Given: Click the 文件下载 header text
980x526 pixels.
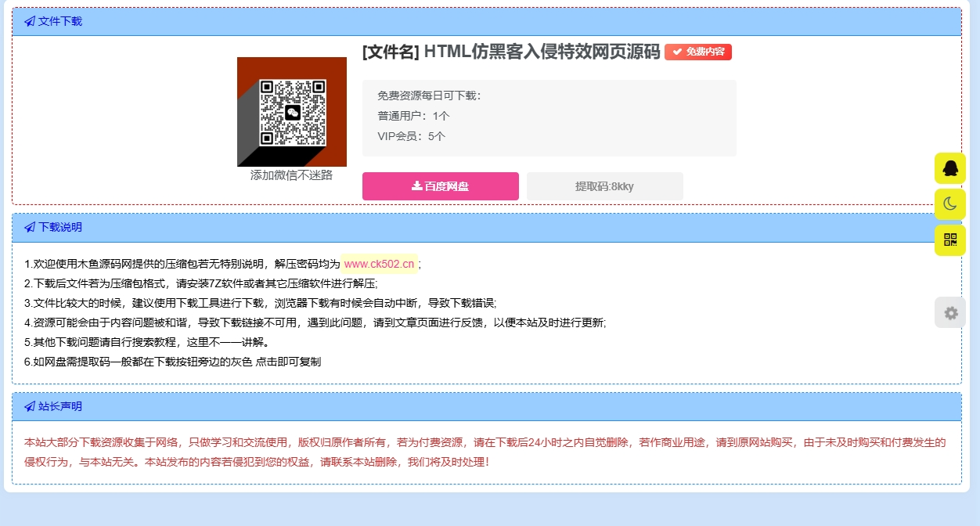Looking at the screenshot, I should (60, 21).
